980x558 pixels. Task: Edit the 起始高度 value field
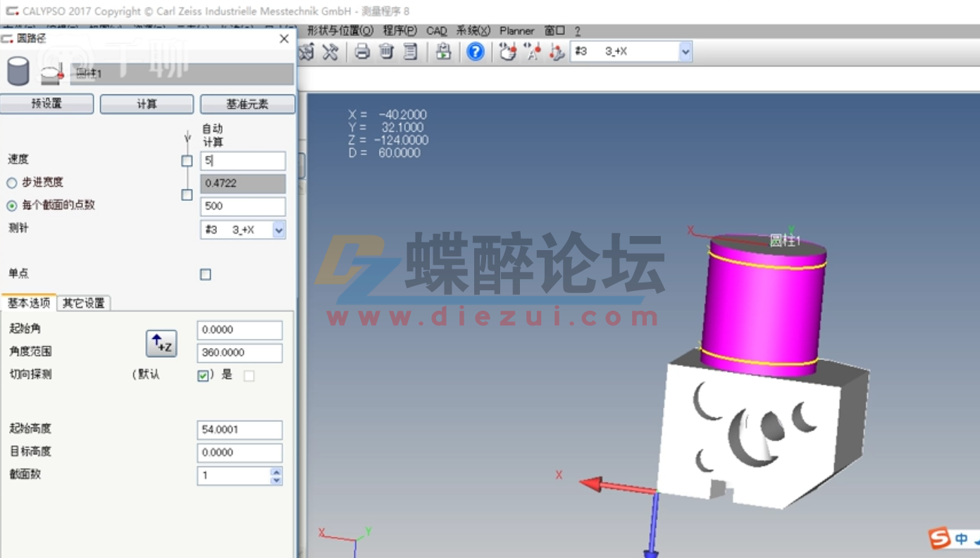[239, 430]
